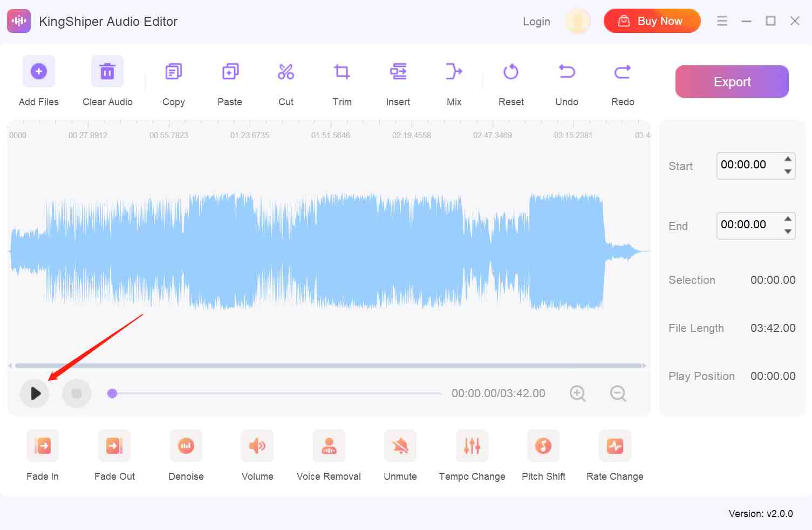The image size is (812, 530).
Task: Click the 00:27.8912 ruler mark
Action: 88,135
